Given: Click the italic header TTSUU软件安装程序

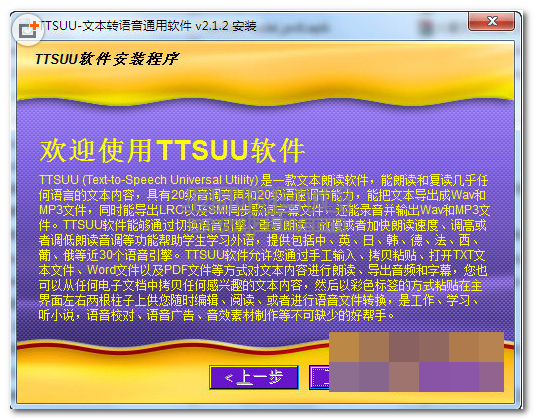Looking at the screenshot, I should (107, 59).
